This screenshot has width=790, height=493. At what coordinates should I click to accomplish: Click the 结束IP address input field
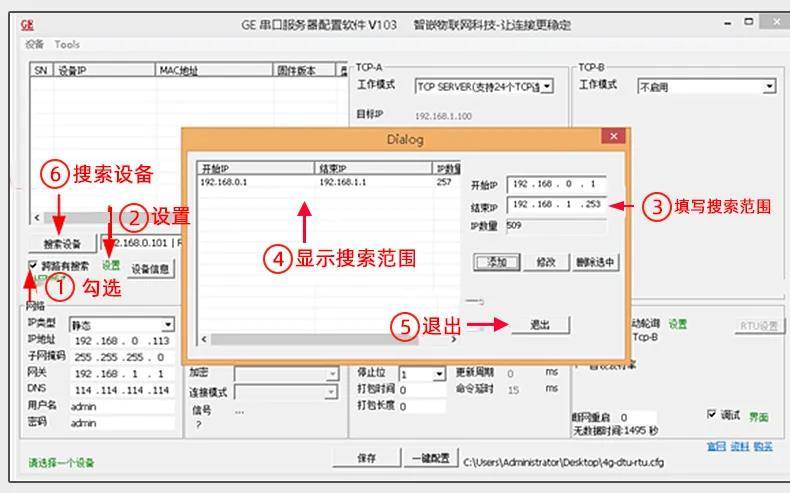tap(555, 205)
